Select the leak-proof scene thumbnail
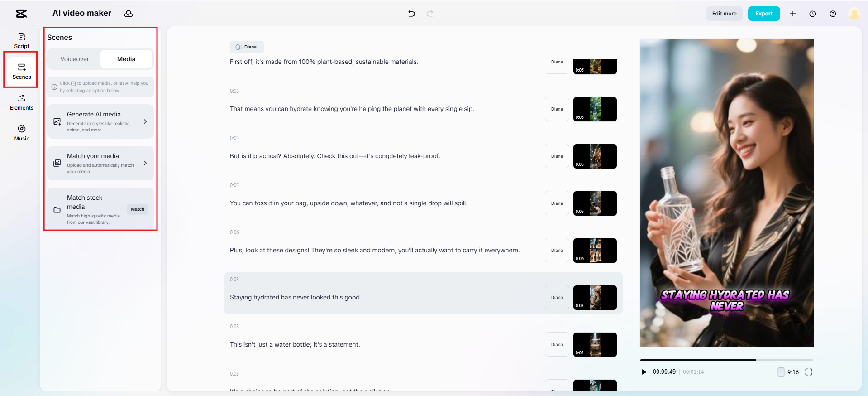The width and height of the screenshot is (868, 396). 595,156
